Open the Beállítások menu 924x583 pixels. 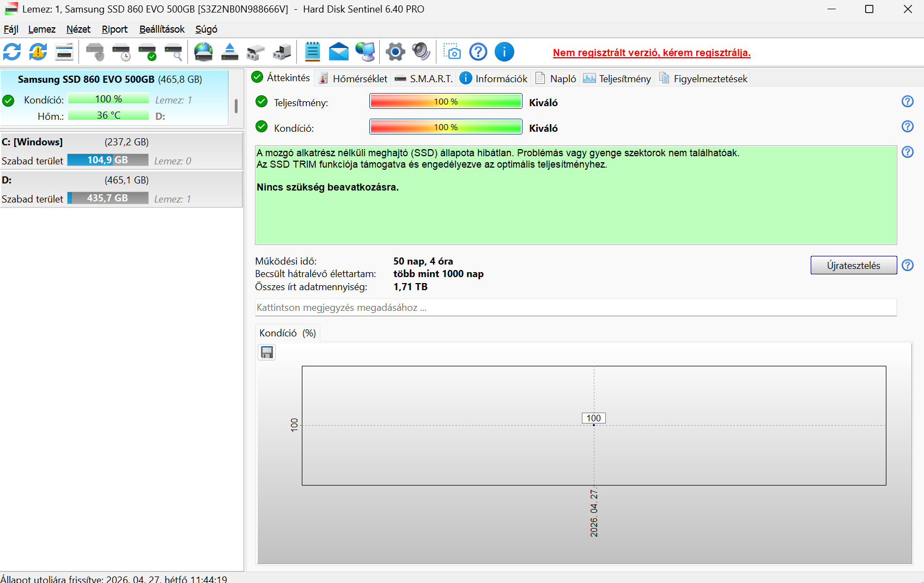(162, 29)
